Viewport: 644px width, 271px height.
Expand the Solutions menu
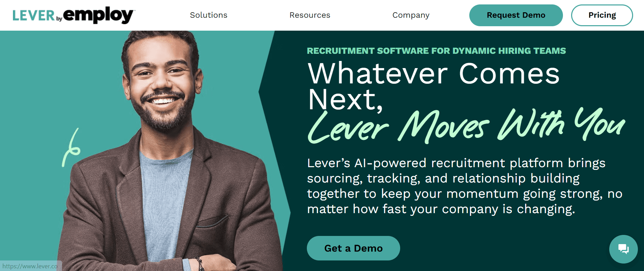point(208,15)
